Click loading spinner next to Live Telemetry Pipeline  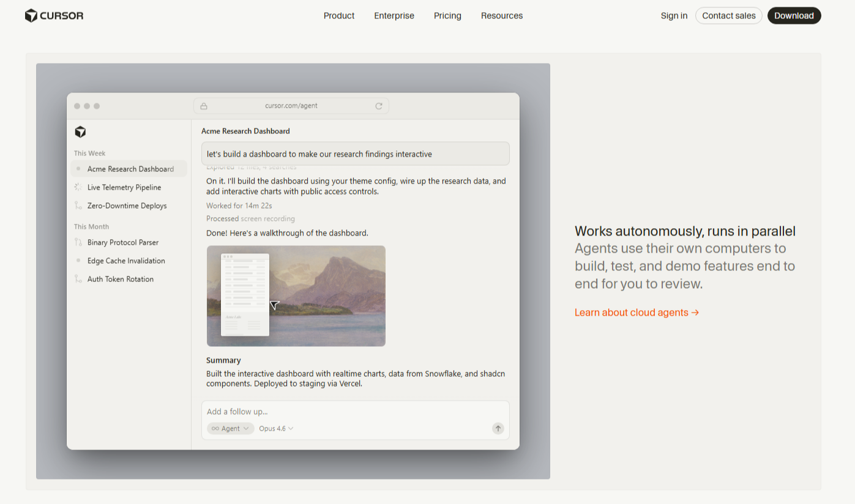coord(78,187)
